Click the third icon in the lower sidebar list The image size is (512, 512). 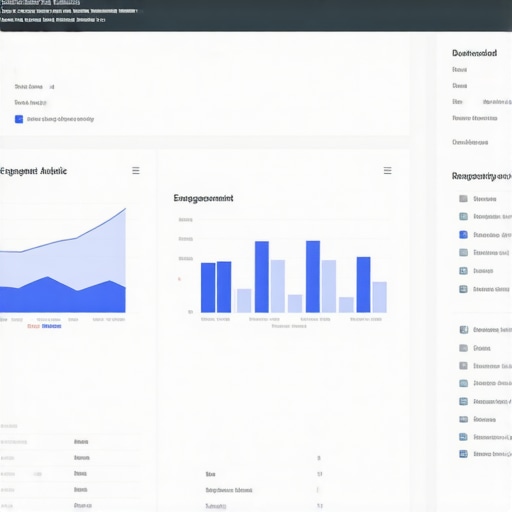pos(464,366)
